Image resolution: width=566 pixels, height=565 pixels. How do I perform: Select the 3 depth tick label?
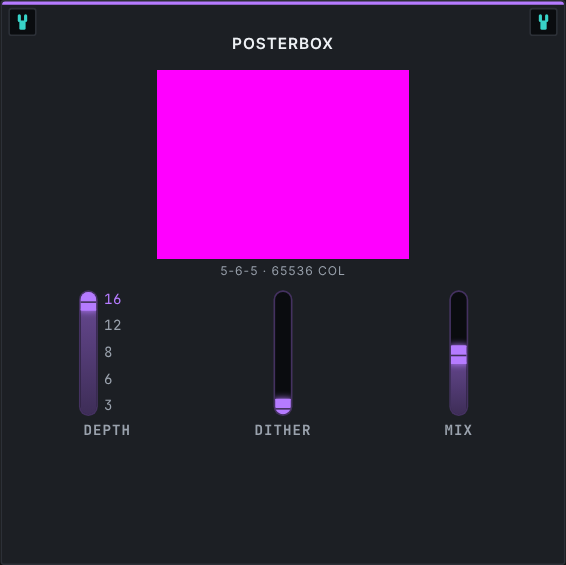click(x=108, y=405)
